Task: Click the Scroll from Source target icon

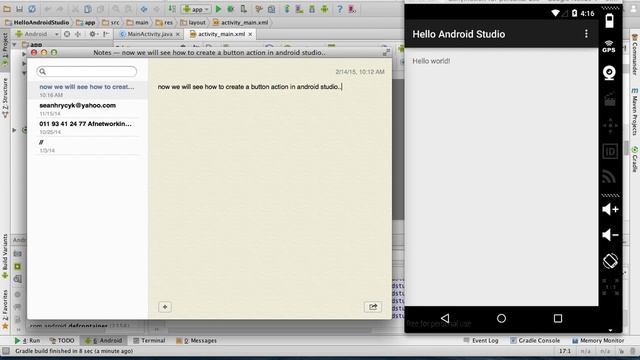Action: click(67, 34)
